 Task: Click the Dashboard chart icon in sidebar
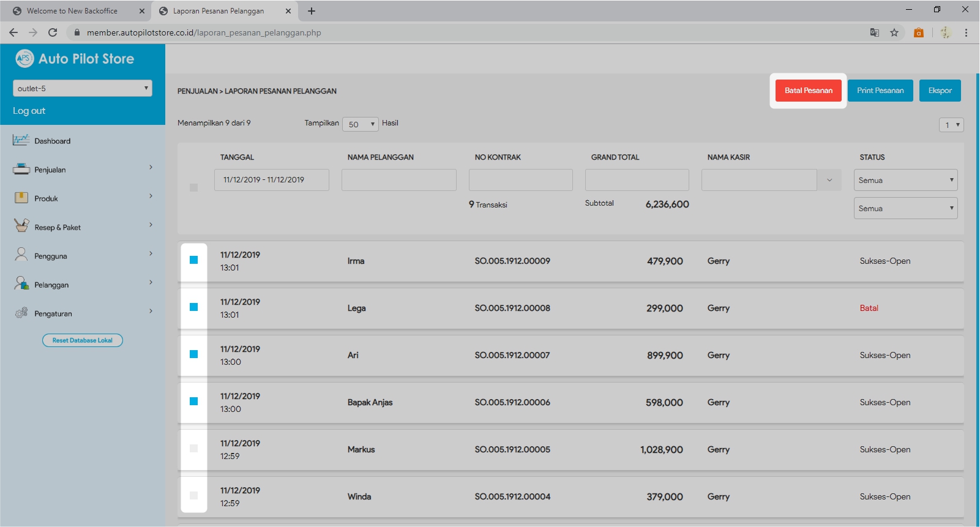click(21, 140)
